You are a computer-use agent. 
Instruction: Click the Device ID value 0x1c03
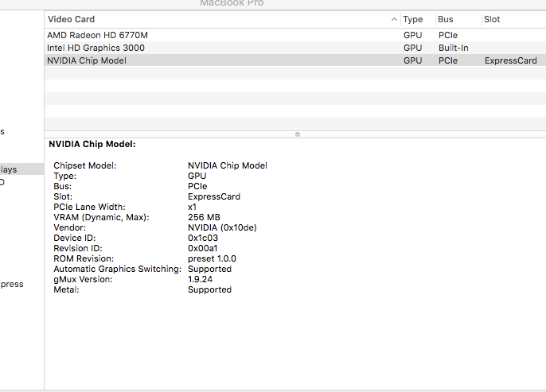pos(203,238)
